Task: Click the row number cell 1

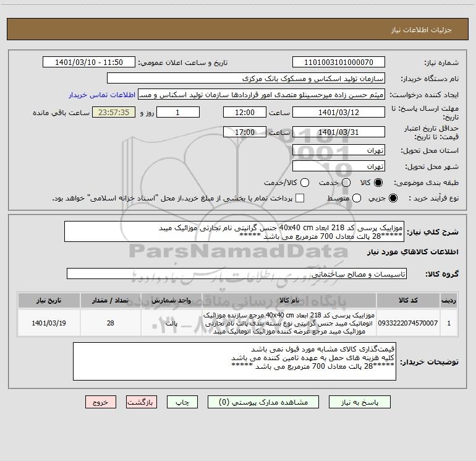Action: [449, 323]
